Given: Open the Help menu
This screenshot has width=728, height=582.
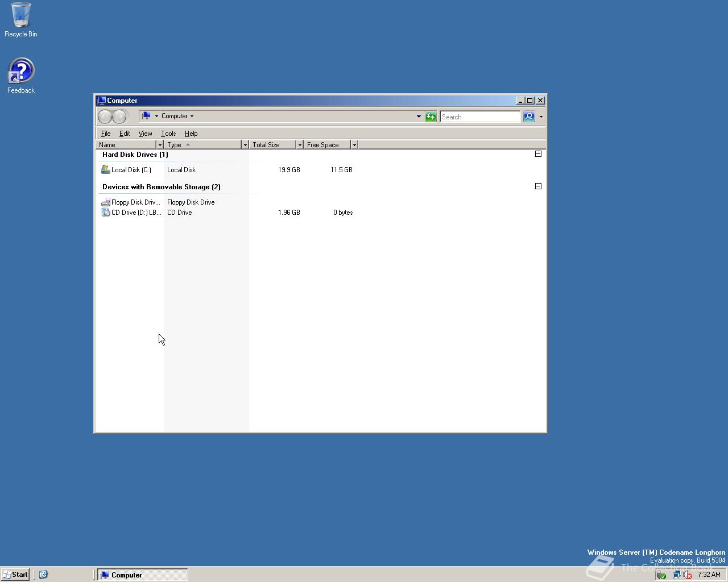Looking at the screenshot, I should click(191, 134).
